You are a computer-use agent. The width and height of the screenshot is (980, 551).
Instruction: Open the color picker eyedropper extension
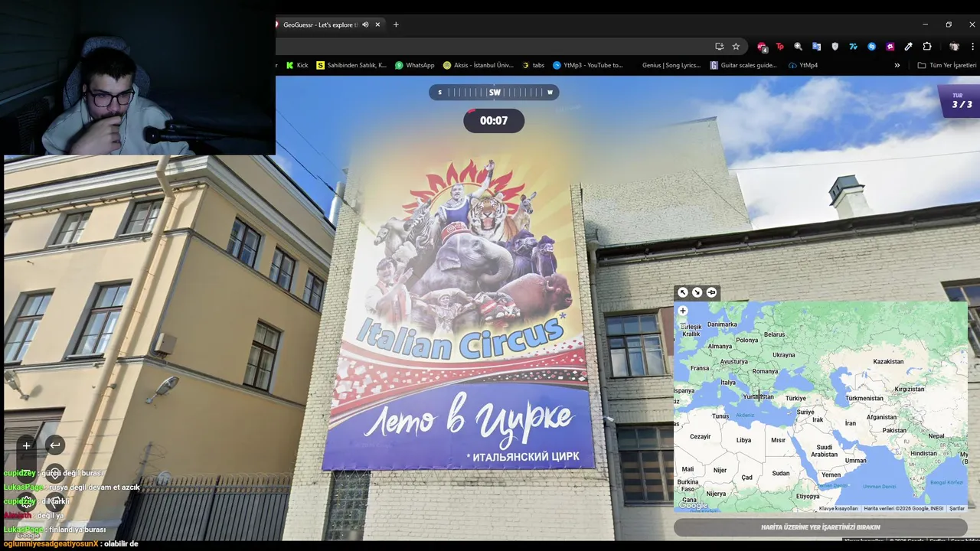coord(909,47)
